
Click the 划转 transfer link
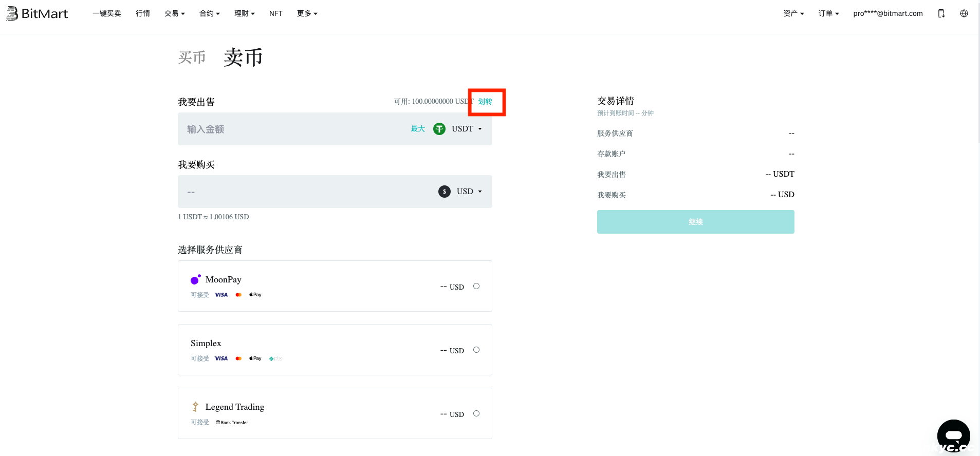pyautogui.click(x=485, y=102)
